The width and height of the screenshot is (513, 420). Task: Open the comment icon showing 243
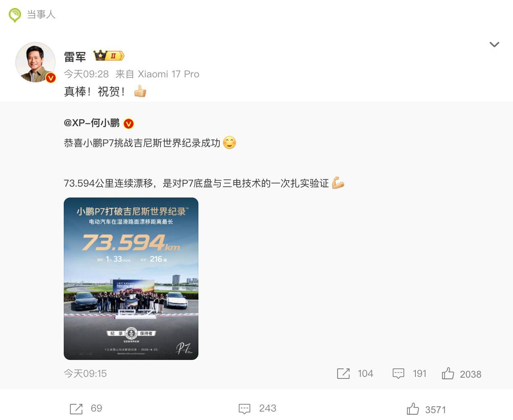point(244,409)
